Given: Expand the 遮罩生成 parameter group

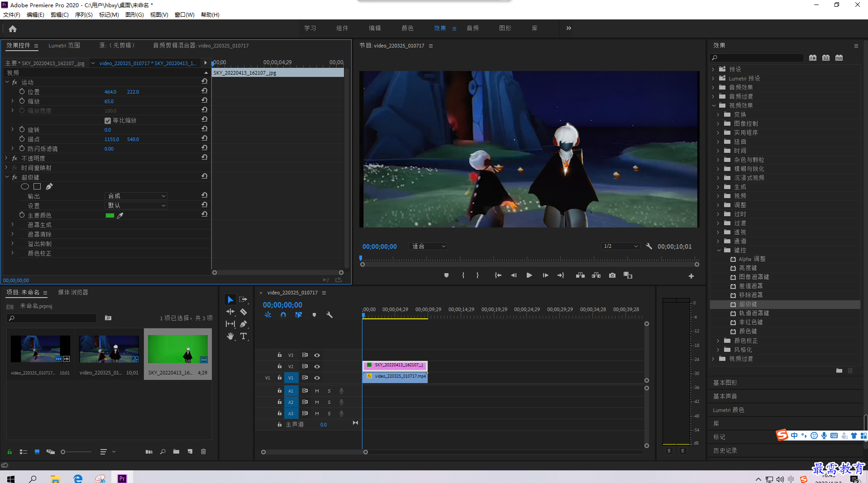Looking at the screenshot, I should pyautogui.click(x=12, y=224).
